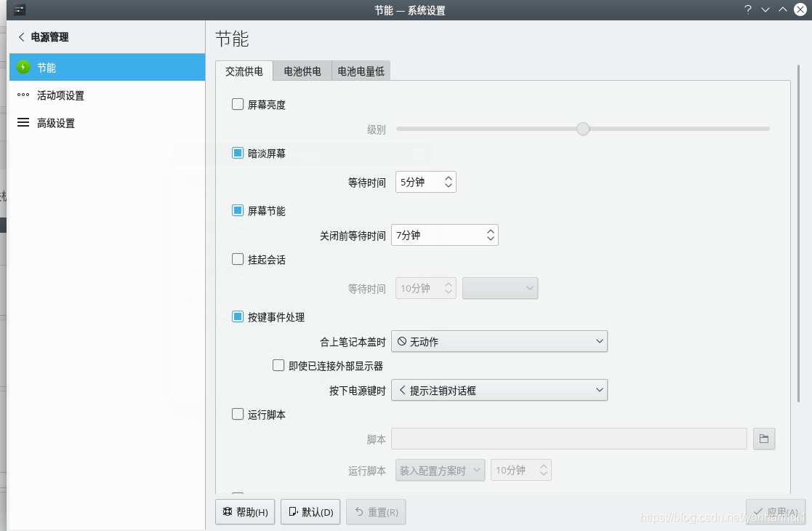
Task: Click the 运行脚本 10分钟 spinbox
Action: [x=521, y=470]
